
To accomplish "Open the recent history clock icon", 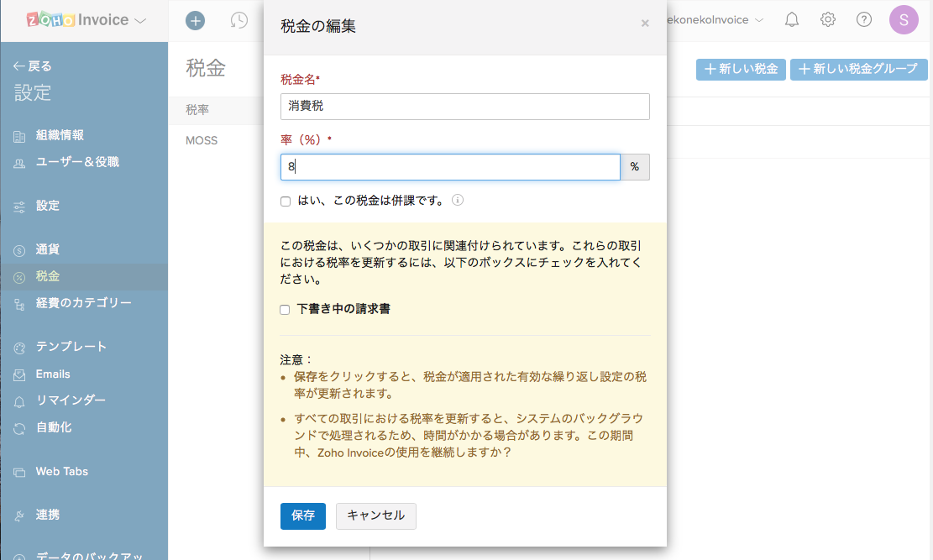I will (x=239, y=20).
